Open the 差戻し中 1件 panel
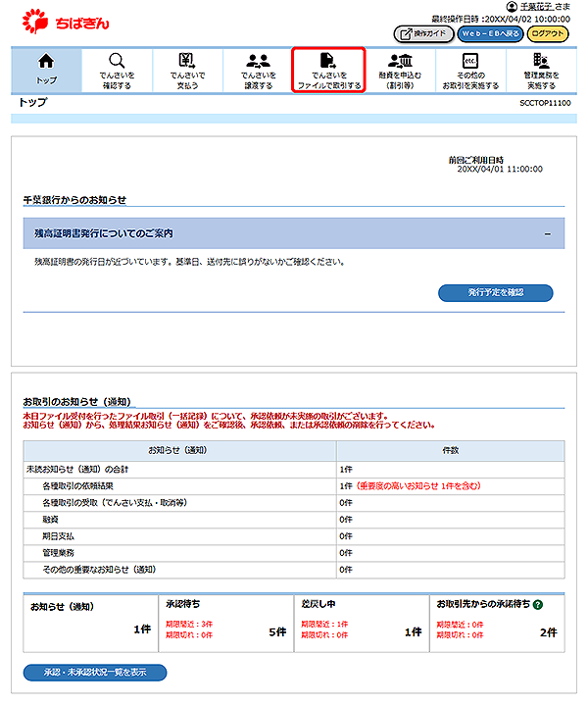The image size is (588, 705). (x=360, y=623)
